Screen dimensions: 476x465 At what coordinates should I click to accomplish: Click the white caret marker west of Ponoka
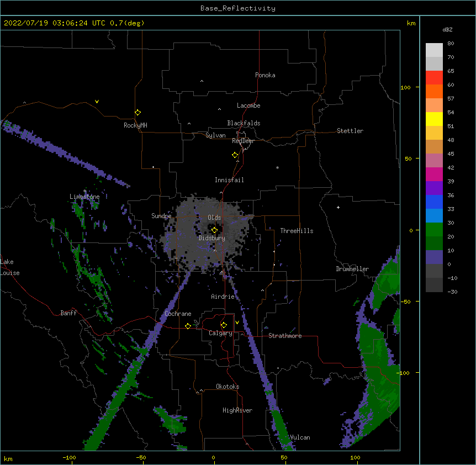click(x=202, y=81)
